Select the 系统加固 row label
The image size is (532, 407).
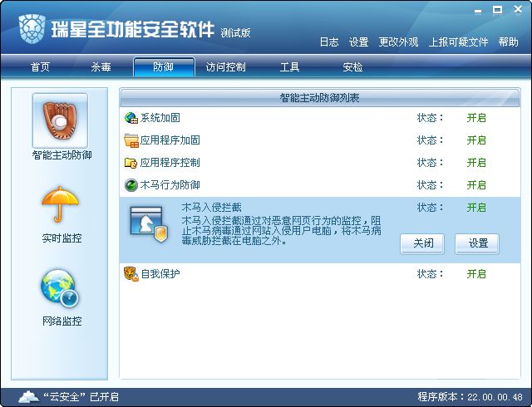coord(160,118)
